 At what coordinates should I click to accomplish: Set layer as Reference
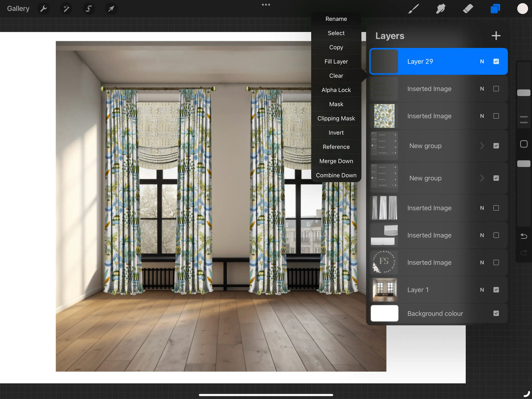click(x=336, y=147)
